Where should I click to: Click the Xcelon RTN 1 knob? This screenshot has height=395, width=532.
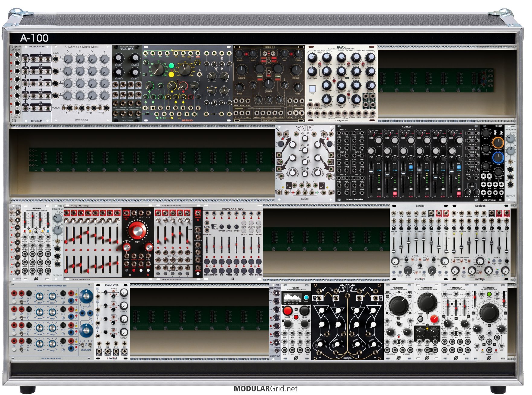point(468,192)
